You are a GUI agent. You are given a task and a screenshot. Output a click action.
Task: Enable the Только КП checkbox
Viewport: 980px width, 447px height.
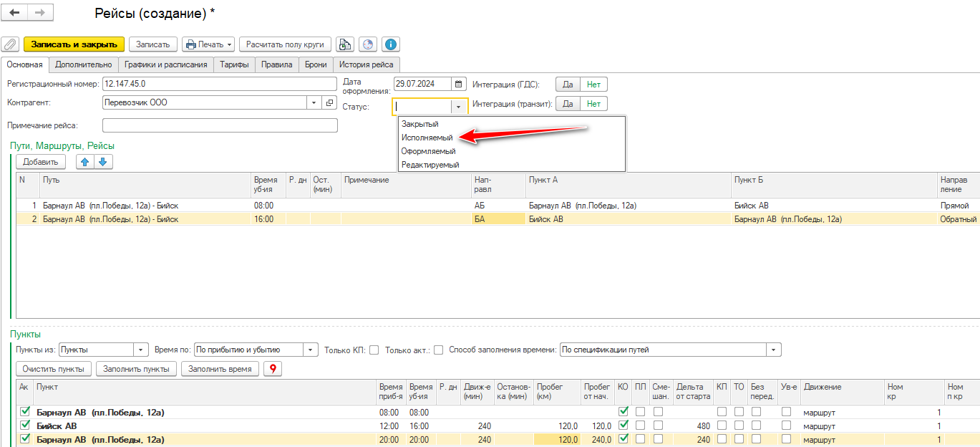click(374, 350)
